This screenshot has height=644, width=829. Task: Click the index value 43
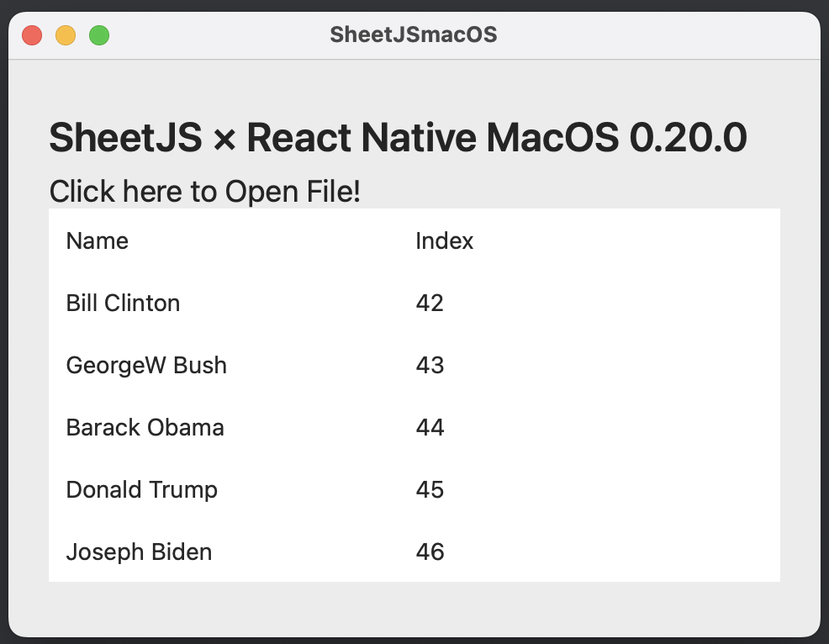coord(430,366)
